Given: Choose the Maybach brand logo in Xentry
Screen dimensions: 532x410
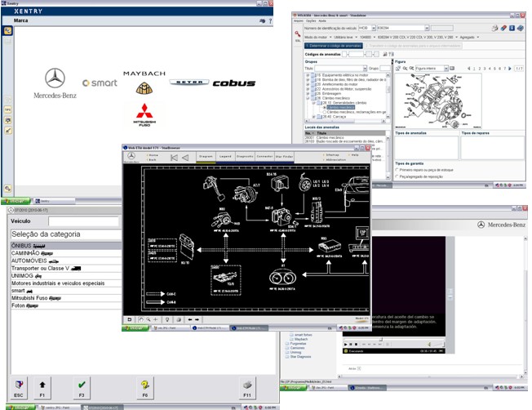Looking at the screenshot, I should coord(144,82).
